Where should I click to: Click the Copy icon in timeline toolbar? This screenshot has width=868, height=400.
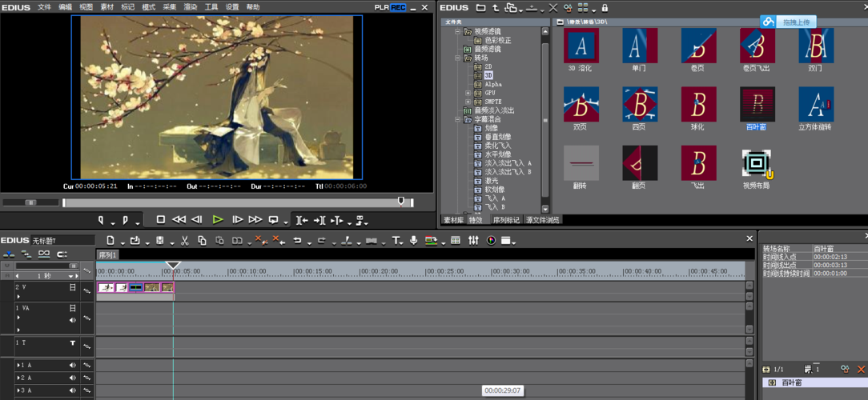click(x=202, y=241)
